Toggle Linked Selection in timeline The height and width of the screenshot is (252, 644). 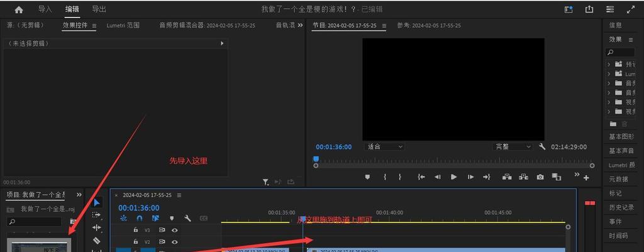156,218
